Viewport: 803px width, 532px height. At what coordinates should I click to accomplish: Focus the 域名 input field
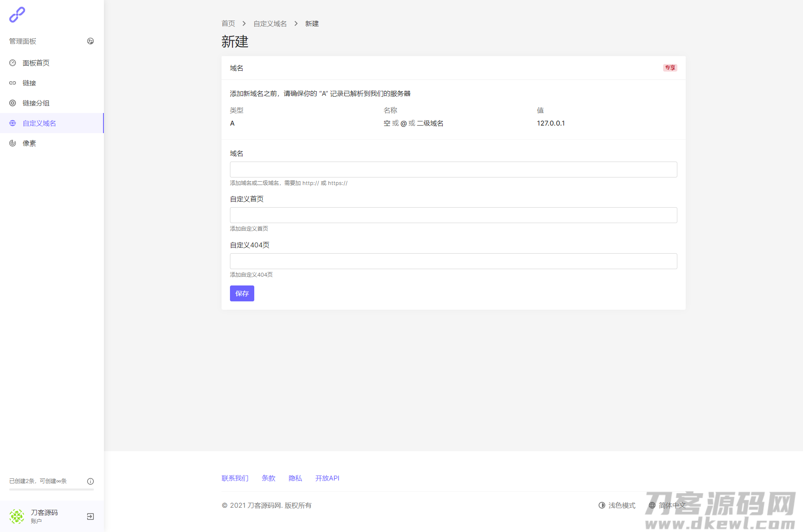tap(453, 170)
